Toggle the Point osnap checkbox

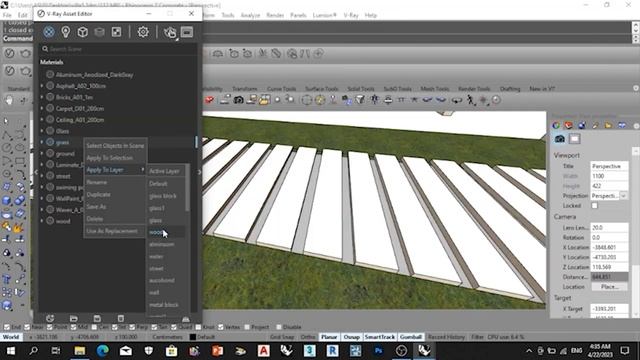(x=50, y=327)
